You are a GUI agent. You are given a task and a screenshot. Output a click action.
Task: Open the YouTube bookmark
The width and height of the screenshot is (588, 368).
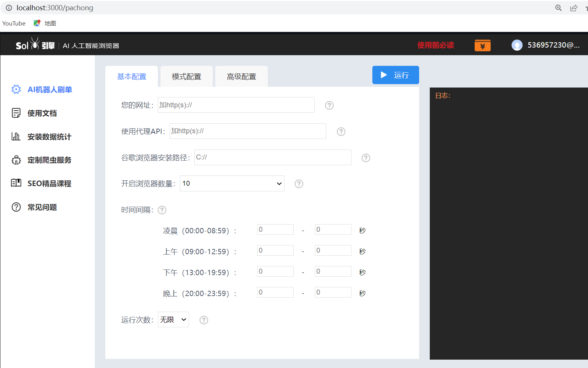pyautogui.click(x=14, y=23)
